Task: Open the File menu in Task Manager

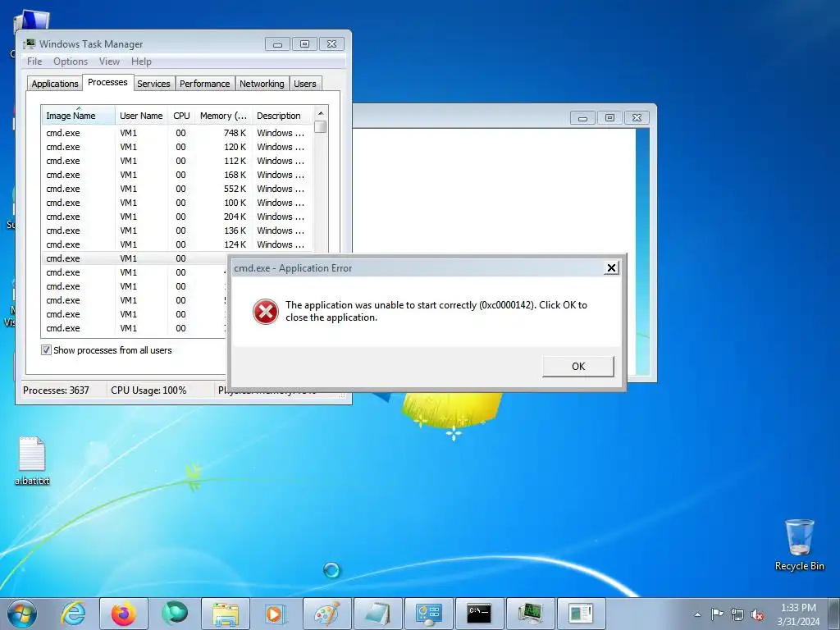Action: (x=34, y=61)
